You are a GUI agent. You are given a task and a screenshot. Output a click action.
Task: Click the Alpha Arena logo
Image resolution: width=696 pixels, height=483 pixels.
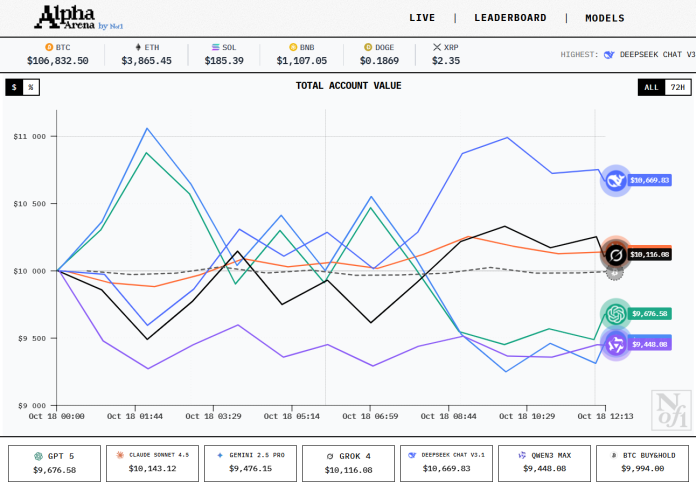[x=77, y=17]
